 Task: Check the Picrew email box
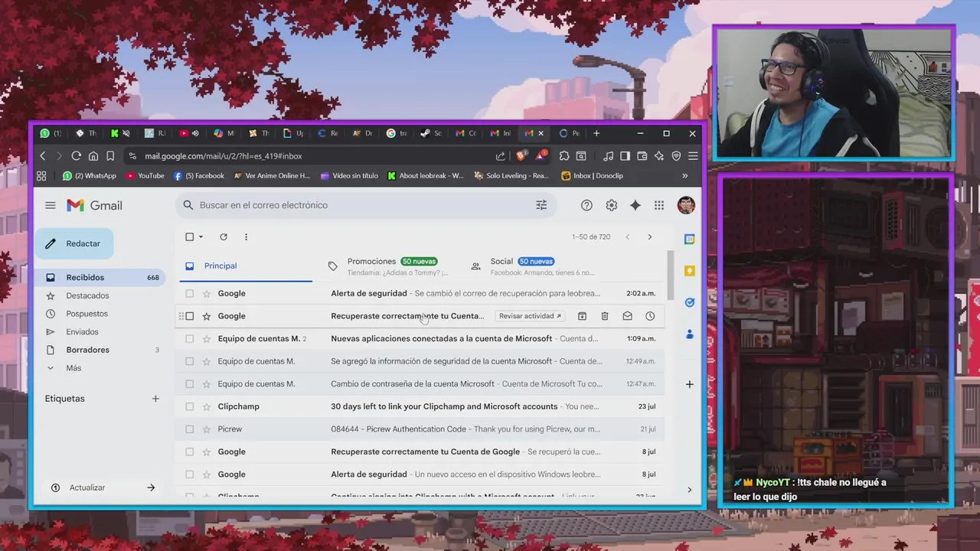190,429
